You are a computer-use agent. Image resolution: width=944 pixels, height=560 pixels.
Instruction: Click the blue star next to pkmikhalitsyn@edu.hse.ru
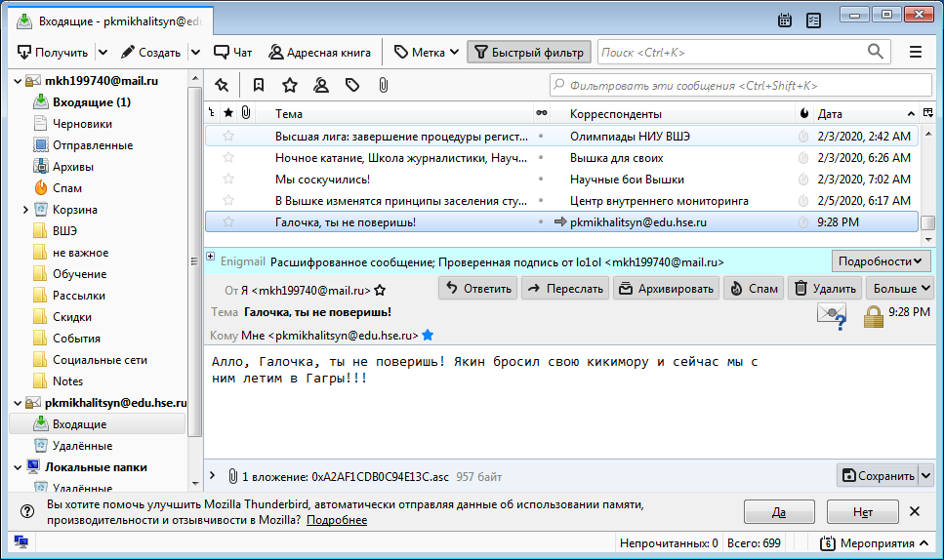tap(428, 335)
